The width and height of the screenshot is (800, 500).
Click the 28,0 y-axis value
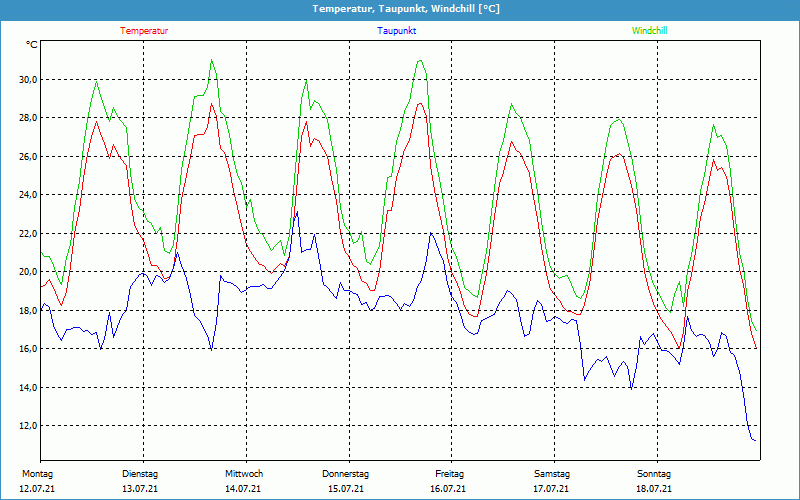pyautogui.click(x=27, y=118)
